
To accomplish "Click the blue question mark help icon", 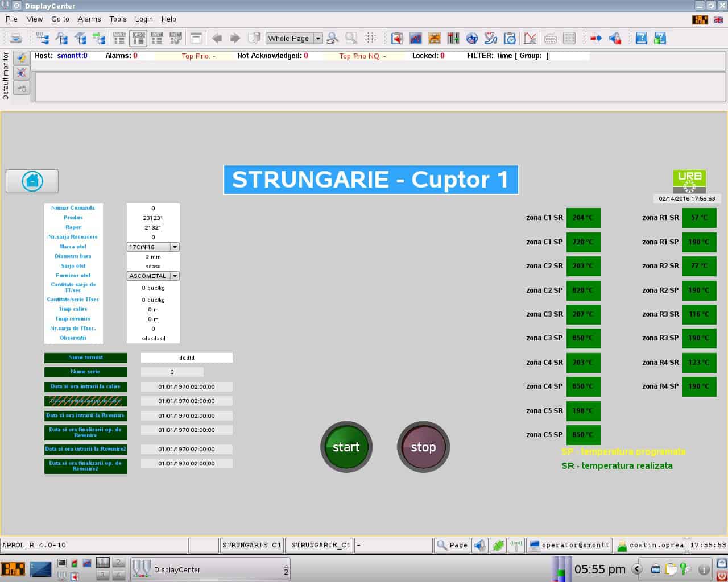I will [641, 38].
